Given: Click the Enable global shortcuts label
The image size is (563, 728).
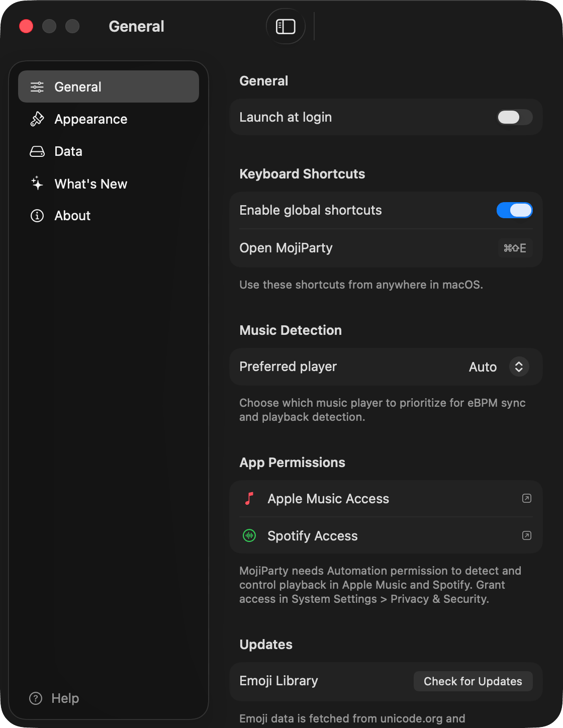Looking at the screenshot, I should click(311, 210).
